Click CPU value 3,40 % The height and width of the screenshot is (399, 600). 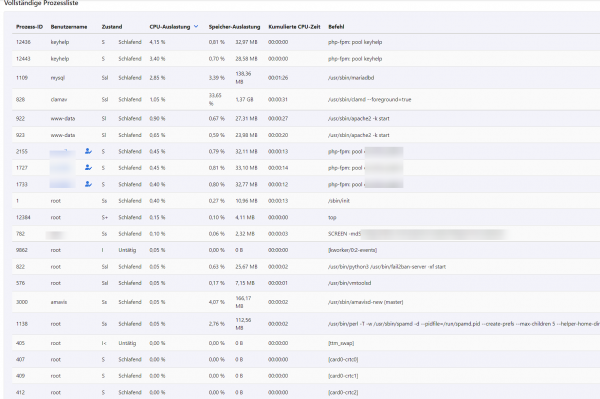[x=157, y=59]
